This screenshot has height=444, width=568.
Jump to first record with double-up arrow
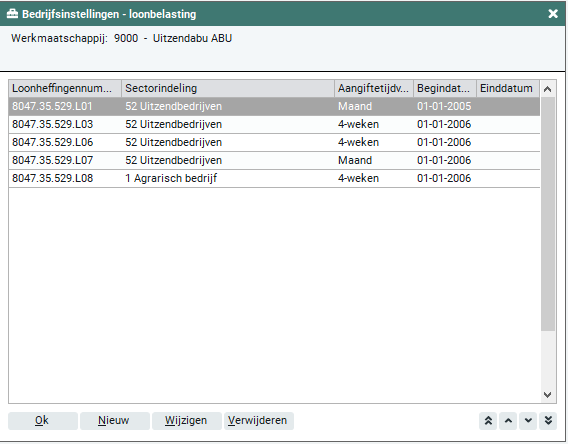488,420
